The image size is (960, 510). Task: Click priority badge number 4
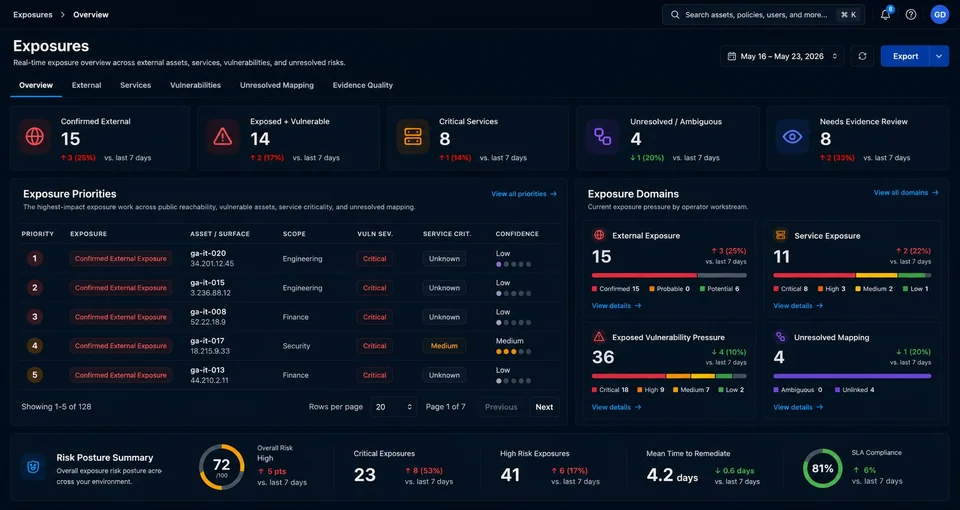34,346
